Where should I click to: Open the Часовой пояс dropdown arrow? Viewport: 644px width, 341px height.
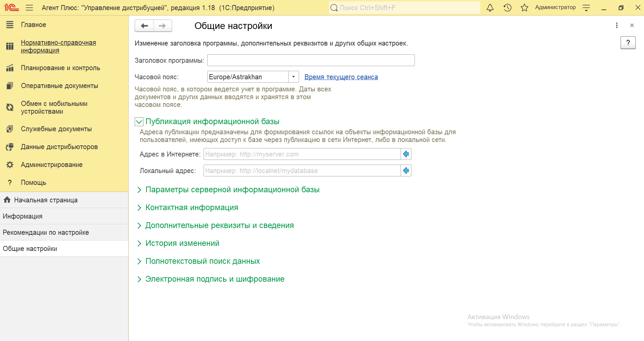pyautogui.click(x=294, y=77)
